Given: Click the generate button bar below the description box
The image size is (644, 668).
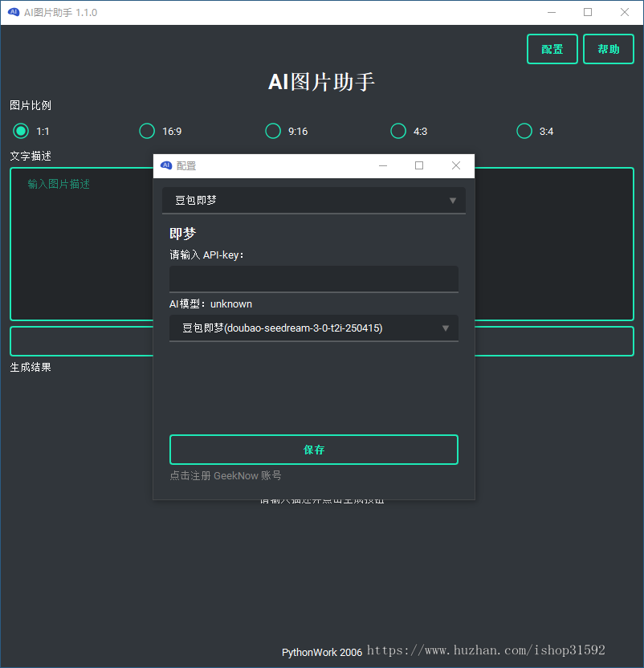Looking at the screenshot, I should tap(81, 341).
